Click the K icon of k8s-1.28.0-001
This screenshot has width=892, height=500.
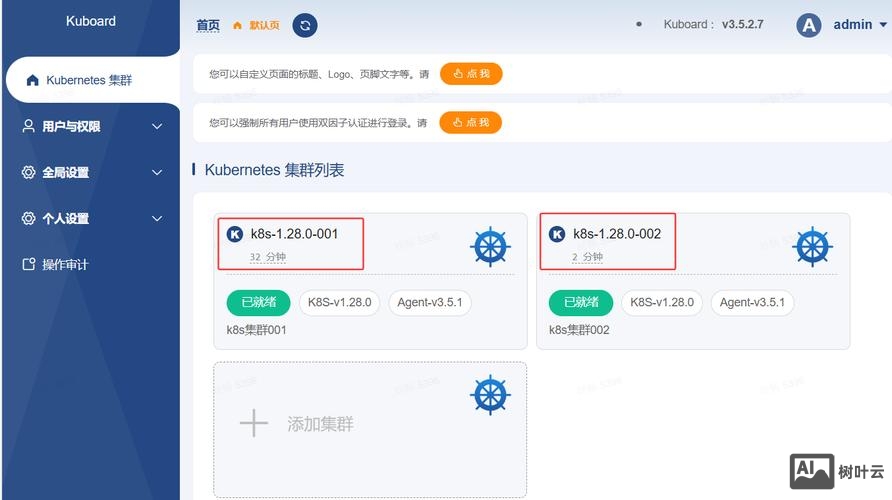(234, 234)
